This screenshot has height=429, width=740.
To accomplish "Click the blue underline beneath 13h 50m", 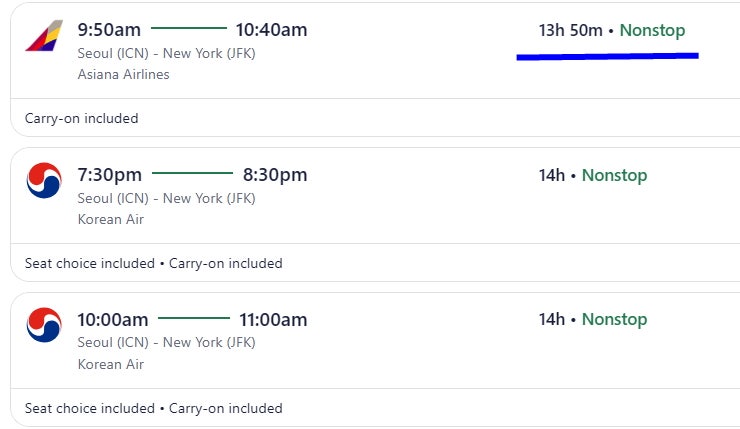I will click(607, 57).
